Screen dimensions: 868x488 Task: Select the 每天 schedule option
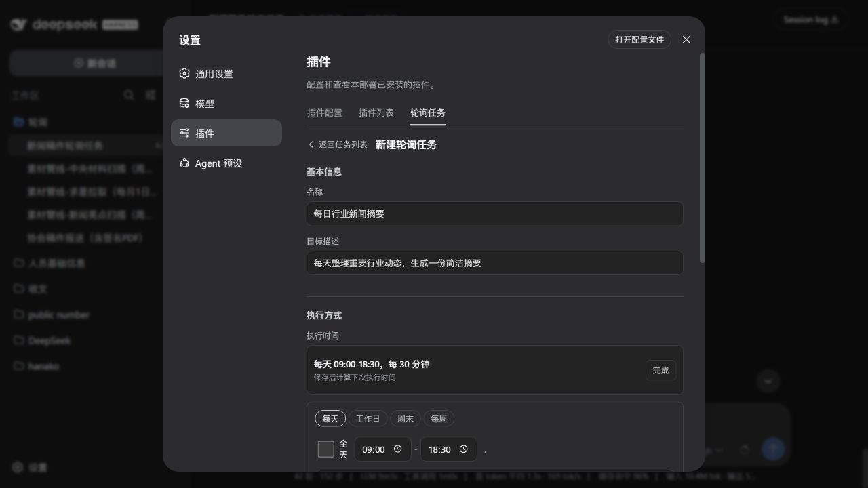pos(330,419)
